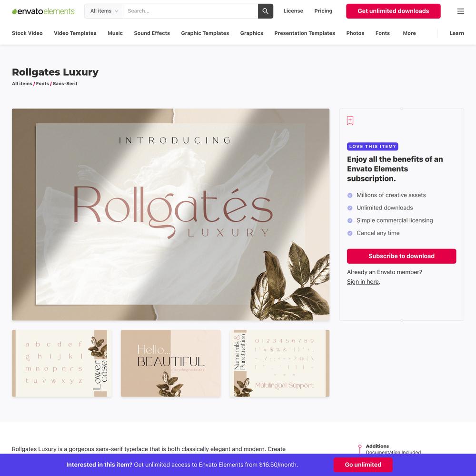The height and width of the screenshot is (476, 476).
Task: Open the hamburger menu icon
Action: pos(460,11)
